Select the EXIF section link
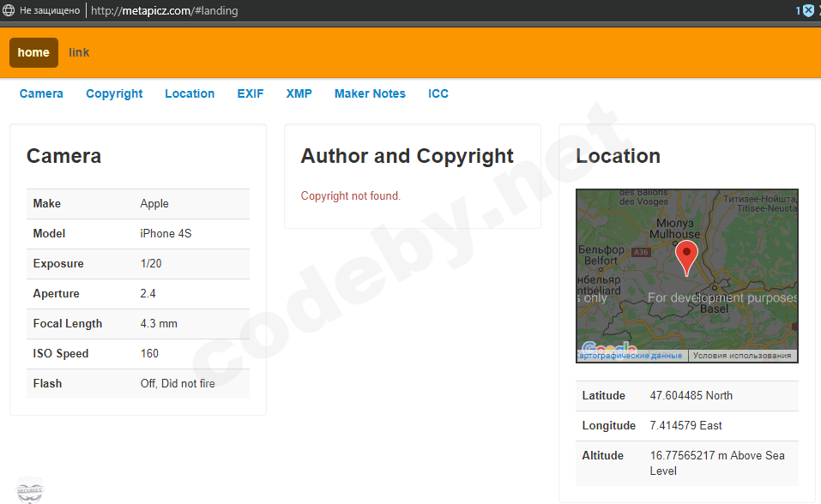The image size is (821, 504). (x=251, y=93)
